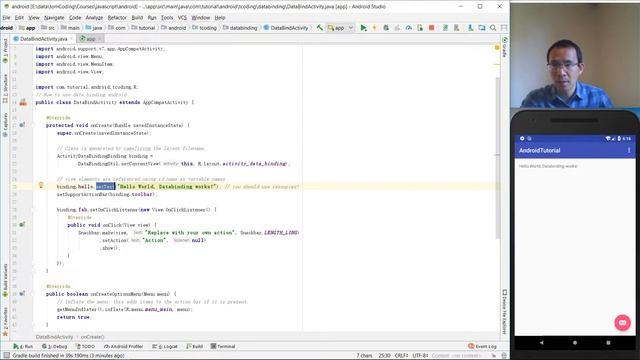Open the AVD Manager icon

[445, 28]
